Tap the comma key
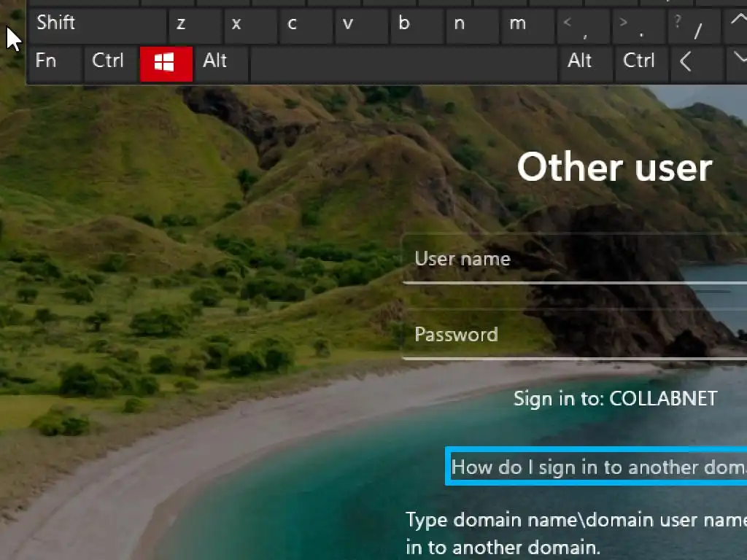 coord(584,26)
